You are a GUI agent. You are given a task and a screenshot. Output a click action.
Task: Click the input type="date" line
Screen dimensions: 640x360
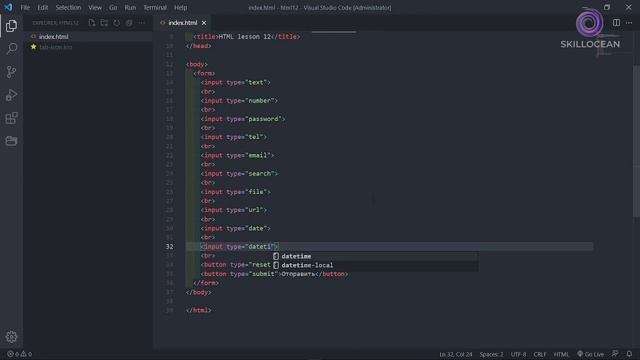[236, 229]
